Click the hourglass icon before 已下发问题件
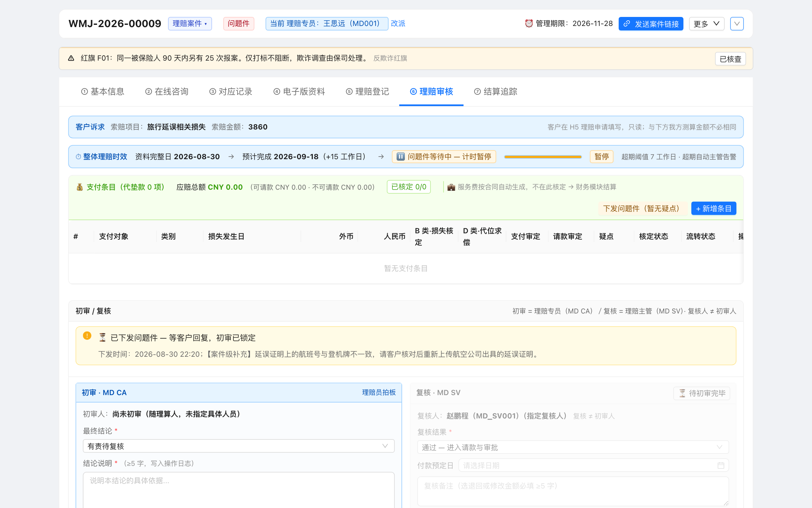 pos(102,338)
